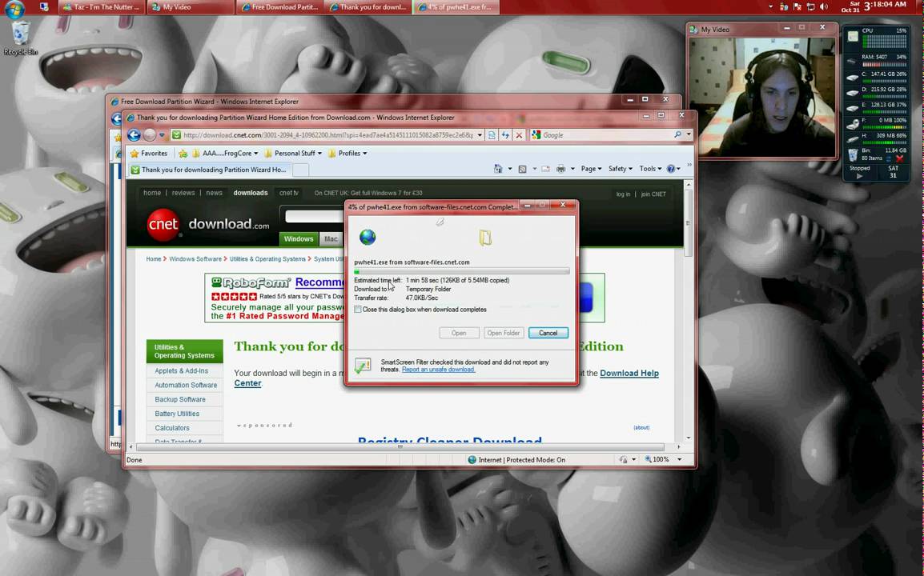
Task: Click the Download Help Center link
Action: click(x=629, y=374)
